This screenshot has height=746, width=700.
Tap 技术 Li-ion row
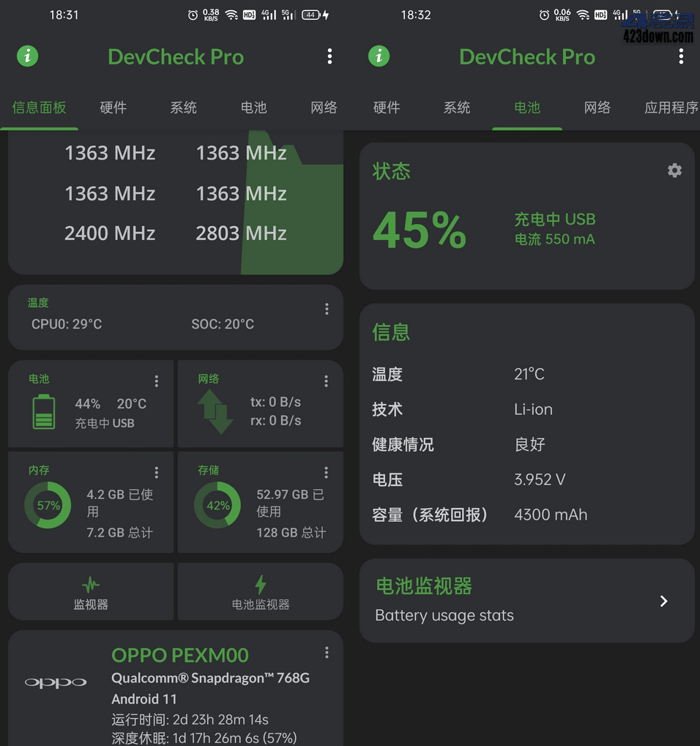526,410
